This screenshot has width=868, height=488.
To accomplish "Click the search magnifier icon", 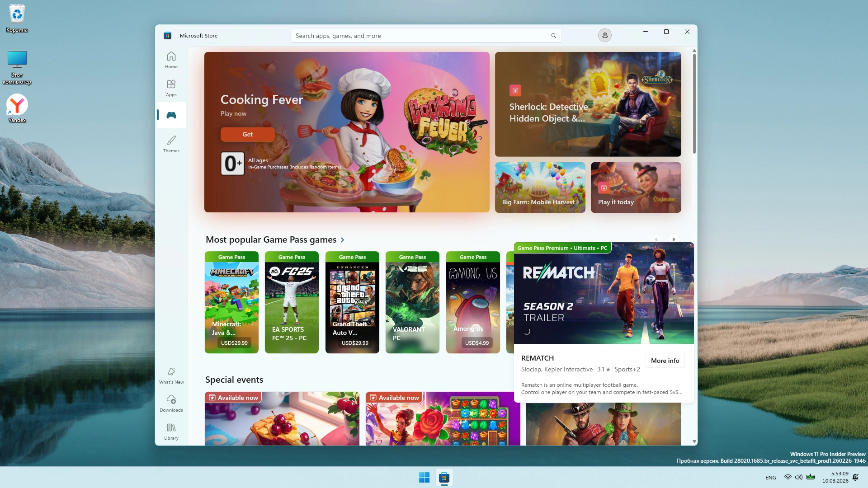I will click(x=553, y=36).
